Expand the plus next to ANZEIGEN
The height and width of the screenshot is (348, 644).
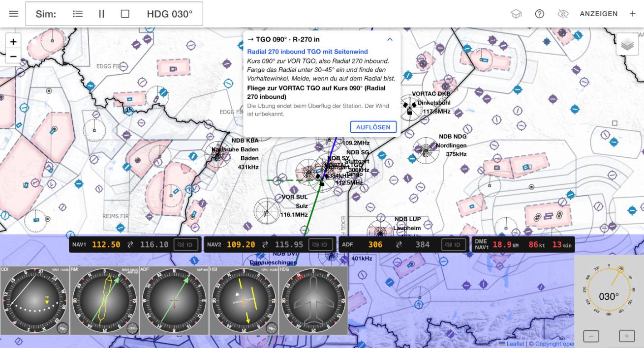point(632,14)
